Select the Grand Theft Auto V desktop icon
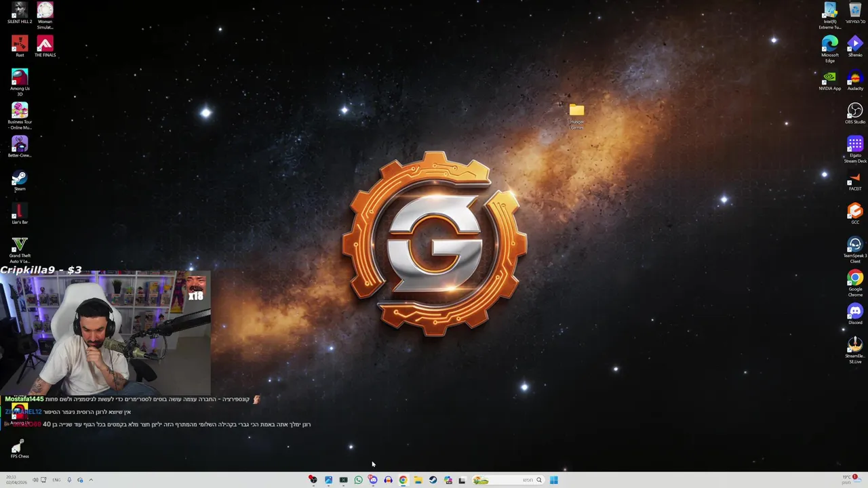 click(x=20, y=249)
